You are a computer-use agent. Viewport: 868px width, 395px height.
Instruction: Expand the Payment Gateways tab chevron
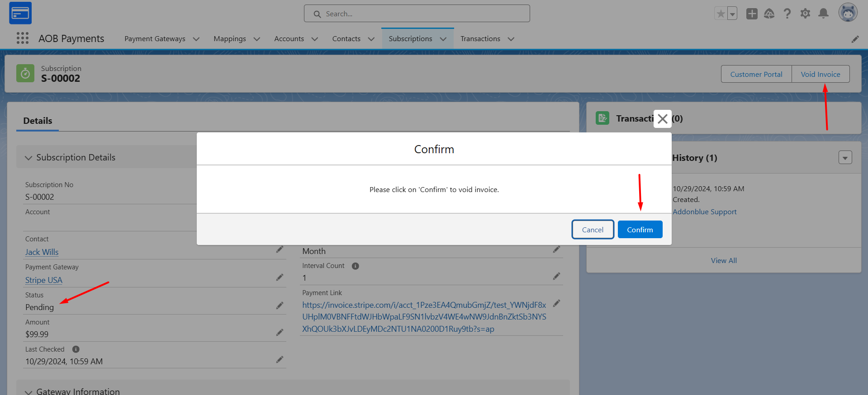click(x=196, y=39)
